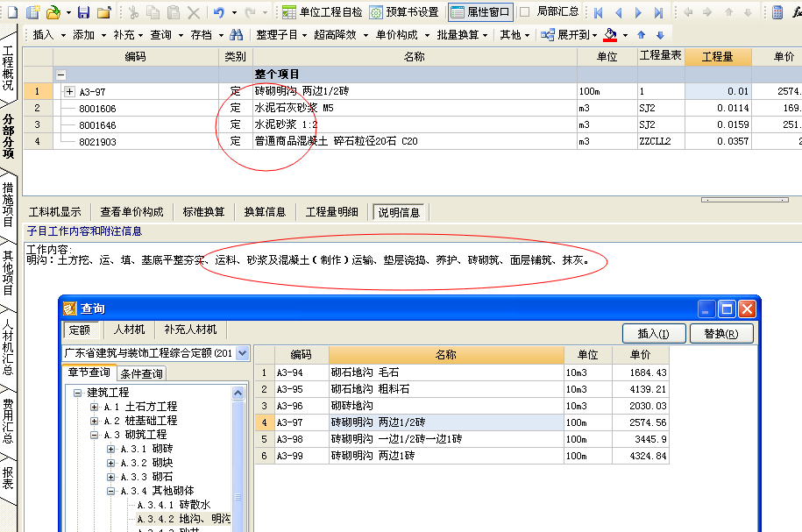
Task: Go to previous record arrow
Action: pos(619,12)
